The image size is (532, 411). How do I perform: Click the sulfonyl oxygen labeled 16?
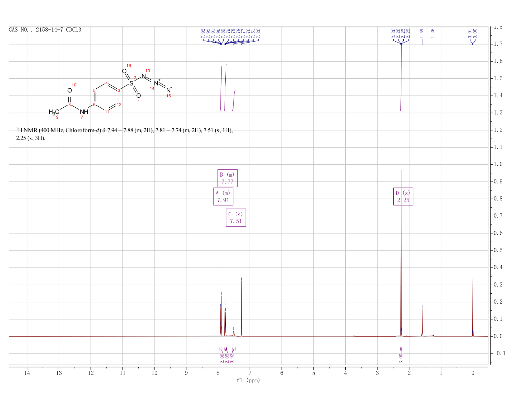point(124,71)
